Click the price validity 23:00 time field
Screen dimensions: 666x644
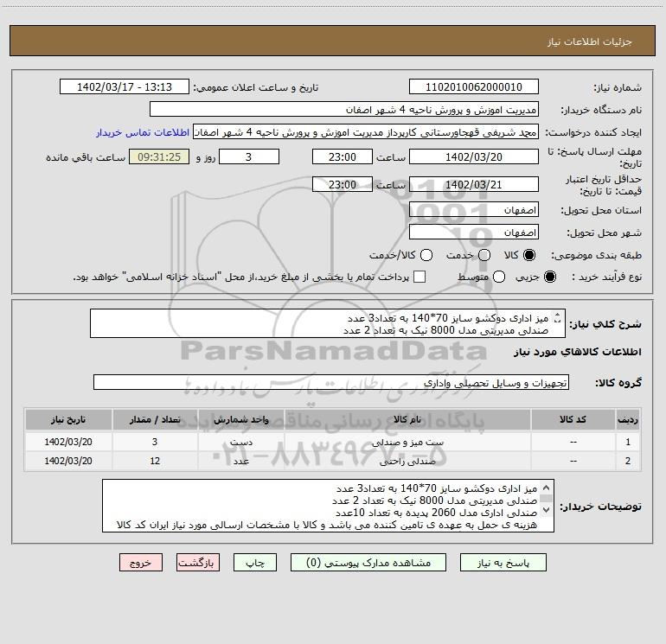(x=343, y=184)
